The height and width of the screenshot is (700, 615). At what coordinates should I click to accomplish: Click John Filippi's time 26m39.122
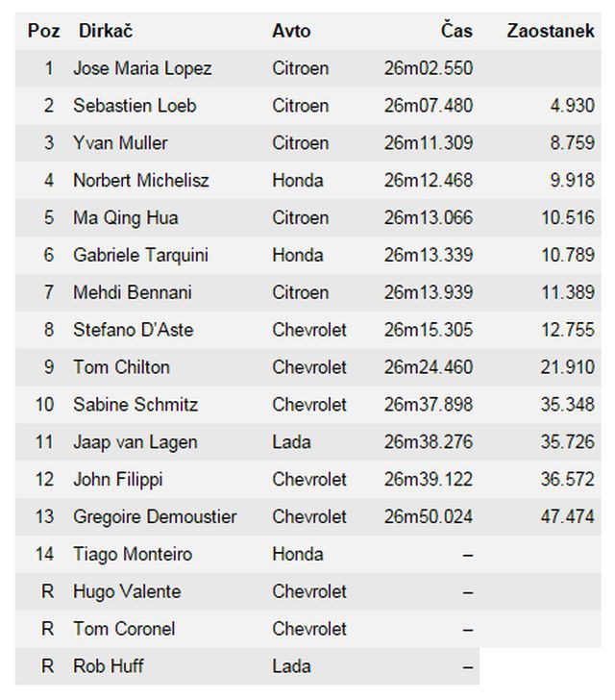(429, 479)
